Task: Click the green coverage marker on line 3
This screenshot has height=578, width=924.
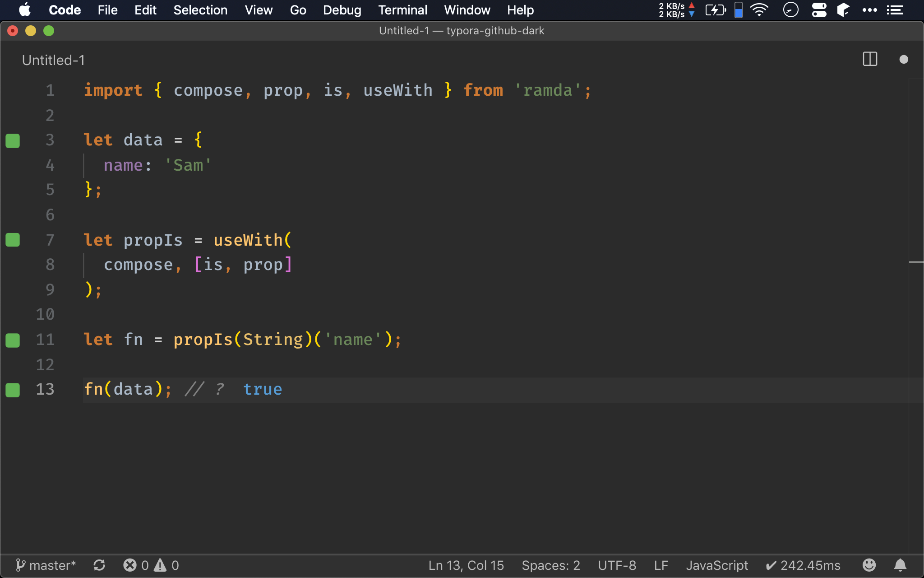Action: [x=13, y=140]
